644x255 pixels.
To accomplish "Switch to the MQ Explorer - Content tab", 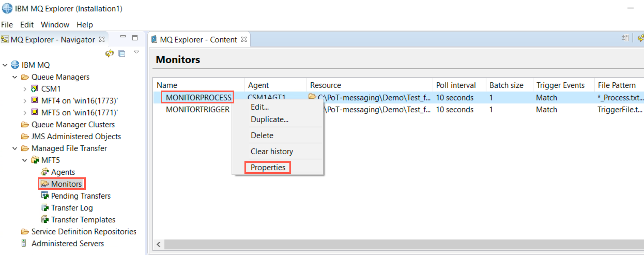I will point(198,40).
